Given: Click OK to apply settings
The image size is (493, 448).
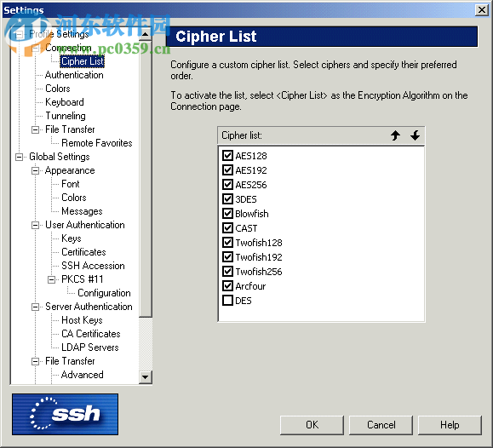Looking at the screenshot, I should pyautogui.click(x=312, y=425).
